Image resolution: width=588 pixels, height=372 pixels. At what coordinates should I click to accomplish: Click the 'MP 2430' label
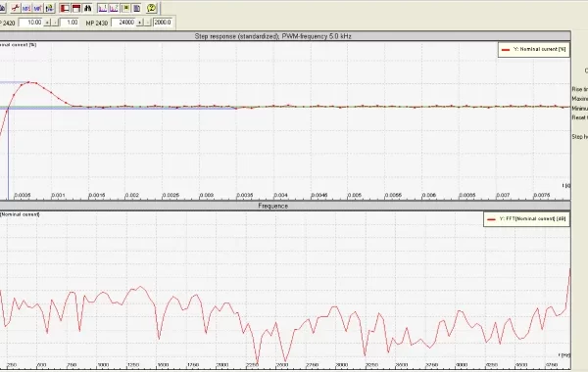97,23
